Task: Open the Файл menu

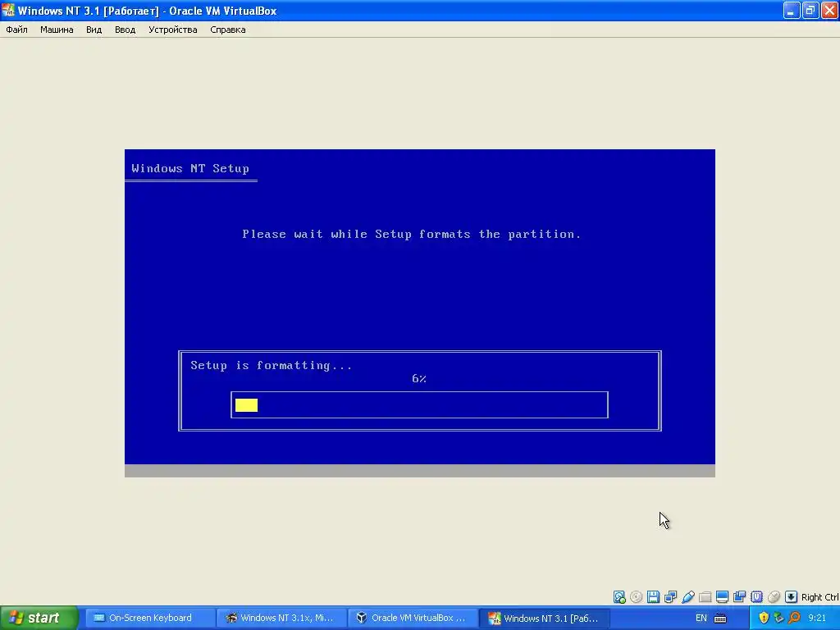Action: tap(16, 30)
